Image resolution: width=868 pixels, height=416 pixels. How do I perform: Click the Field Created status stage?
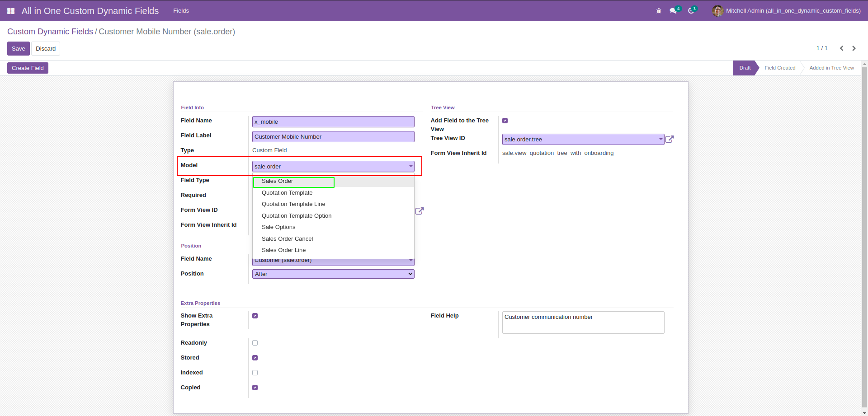point(780,68)
